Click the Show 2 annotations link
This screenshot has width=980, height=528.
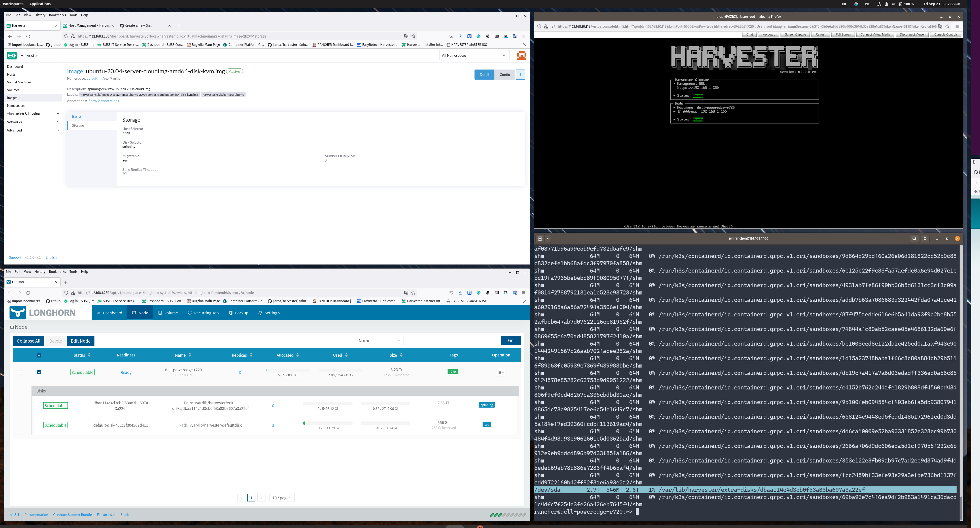(x=104, y=101)
